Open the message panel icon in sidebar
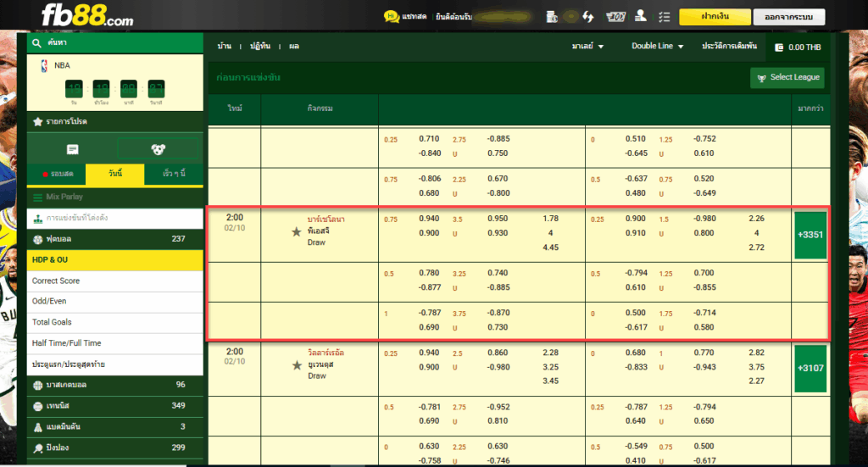Image resolution: width=868 pixels, height=467 pixels. tap(73, 149)
